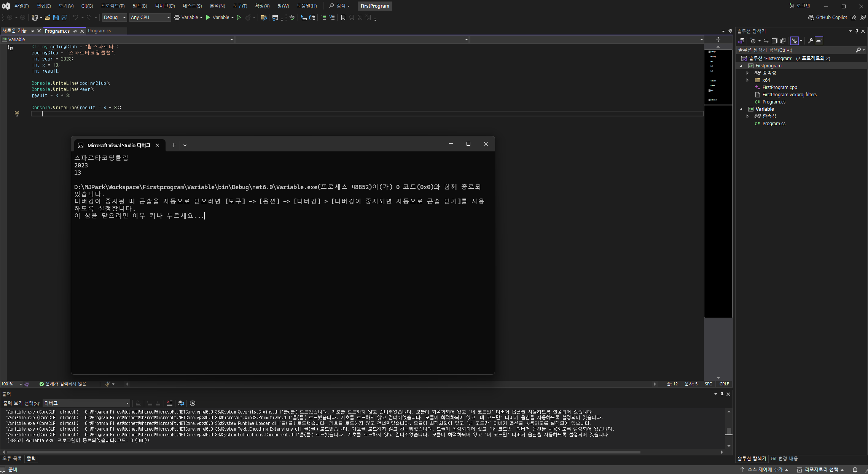Click the Find in Files icon

coord(263,17)
